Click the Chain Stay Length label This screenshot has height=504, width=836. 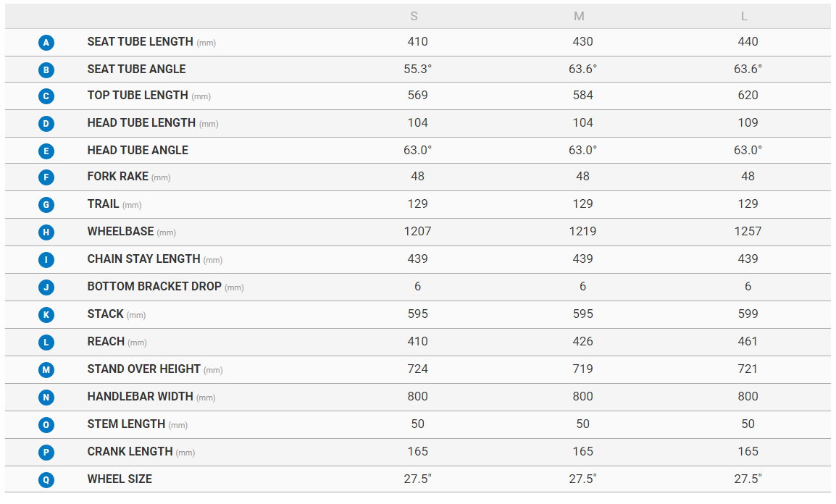coord(143,259)
